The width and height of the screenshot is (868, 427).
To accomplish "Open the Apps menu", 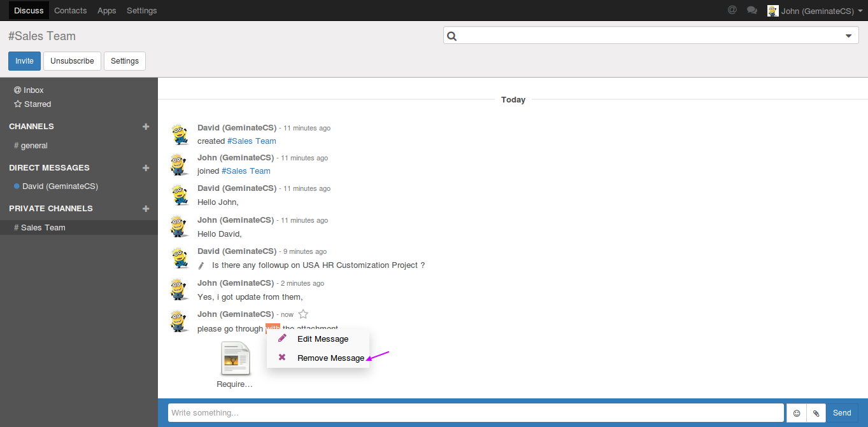I will [107, 10].
